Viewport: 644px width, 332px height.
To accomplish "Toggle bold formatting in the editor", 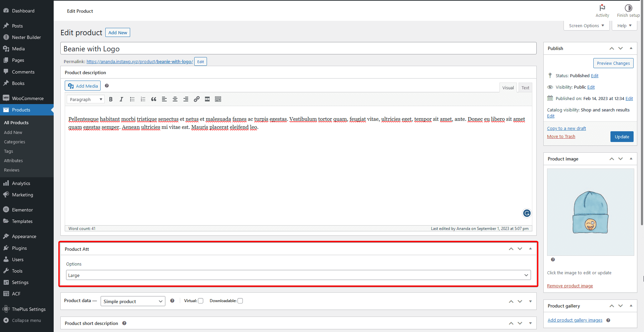I will pyautogui.click(x=111, y=99).
